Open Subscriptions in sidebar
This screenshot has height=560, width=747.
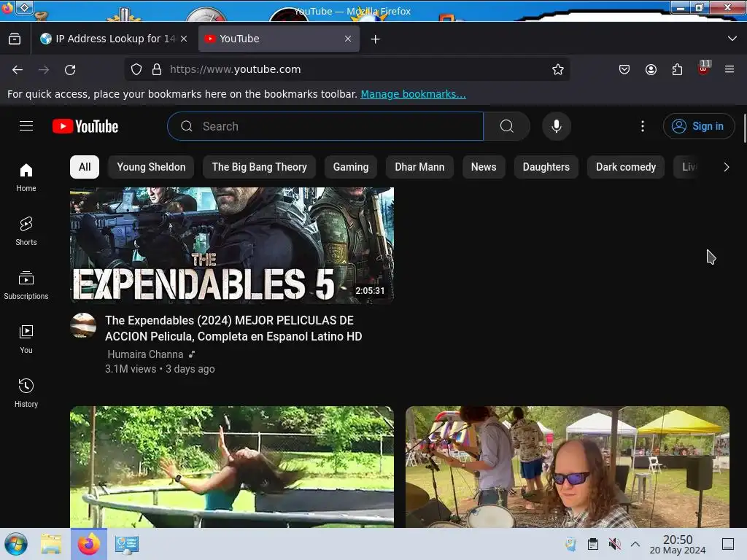click(26, 285)
